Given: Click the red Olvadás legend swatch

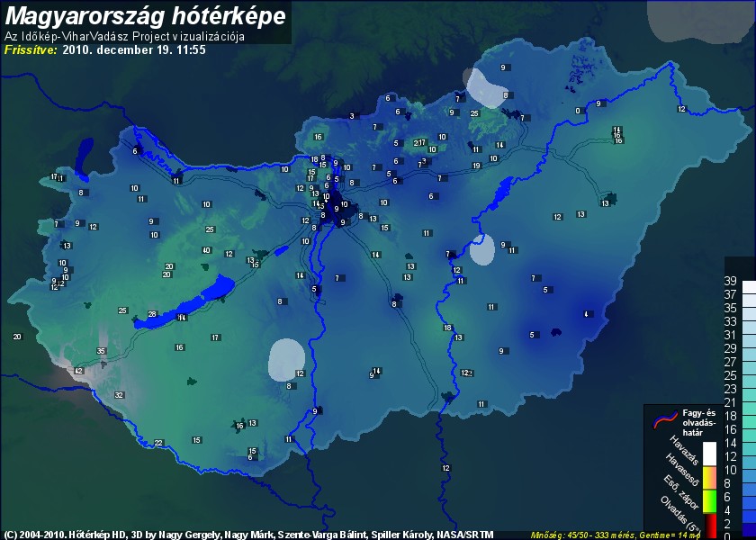Looking at the screenshot, I should (x=709, y=522).
